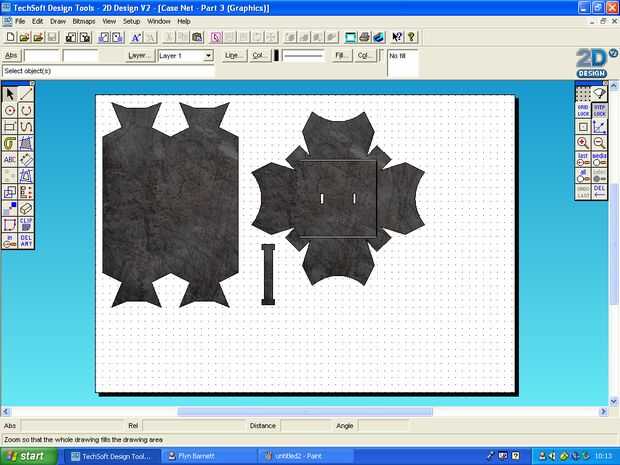The height and width of the screenshot is (465, 620).
Task: Click the second coordinate input field
Action: 80,56
